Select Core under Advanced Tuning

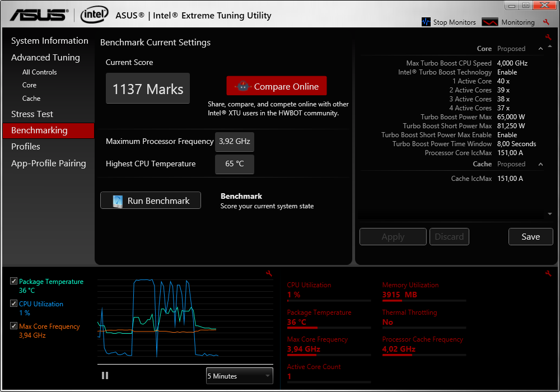pos(29,85)
